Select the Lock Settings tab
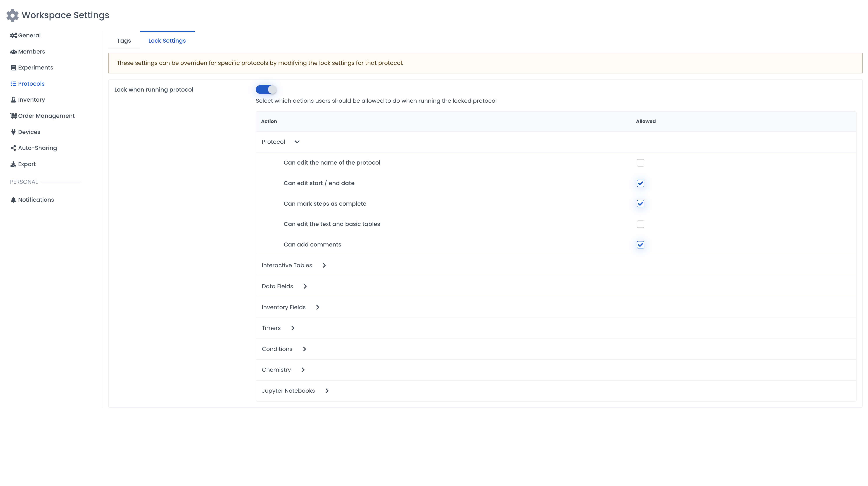This screenshot has width=868, height=486. (x=167, y=41)
